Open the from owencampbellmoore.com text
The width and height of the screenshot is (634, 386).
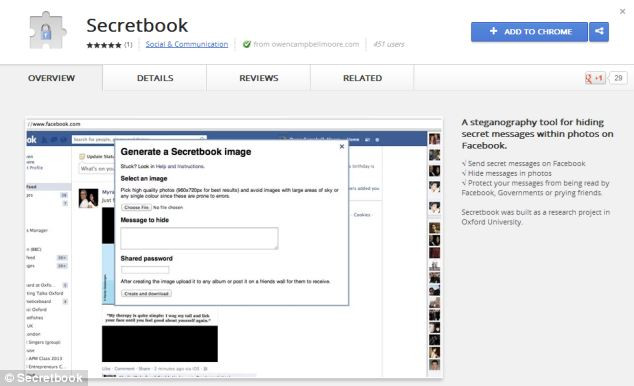tap(306, 44)
